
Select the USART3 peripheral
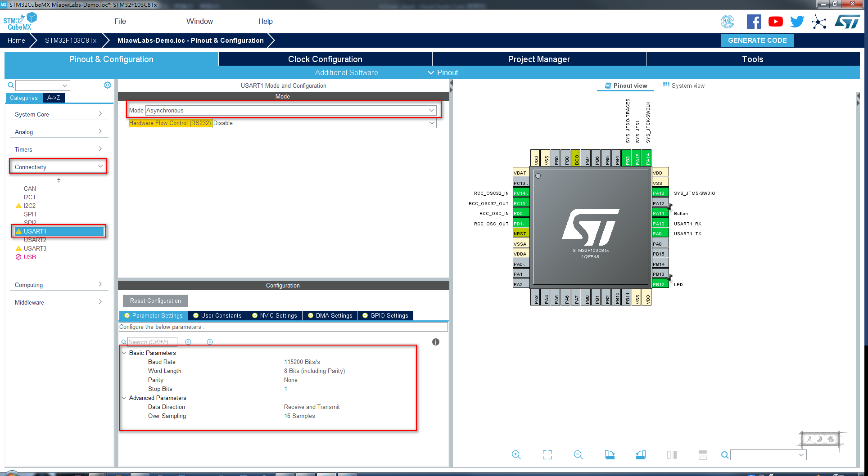35,248
